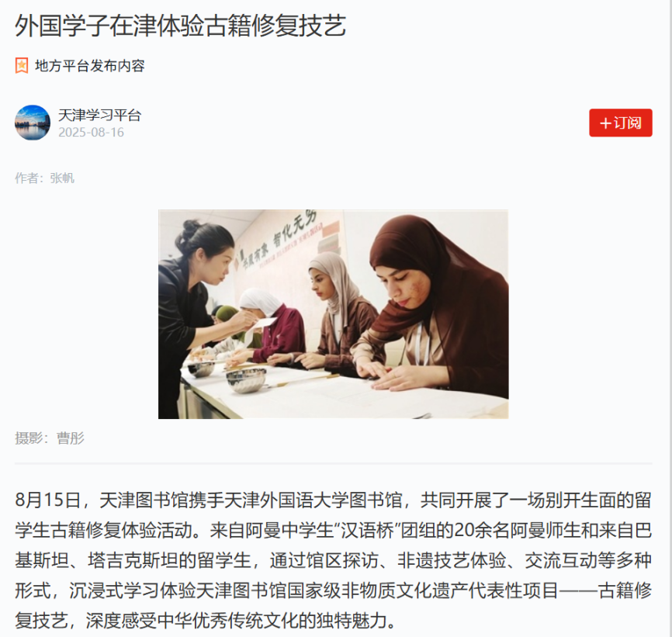This screenshot has width=672, height=637.
Task: Click the quoted phrase 汉语桥
Action: [x=367, y=531]
